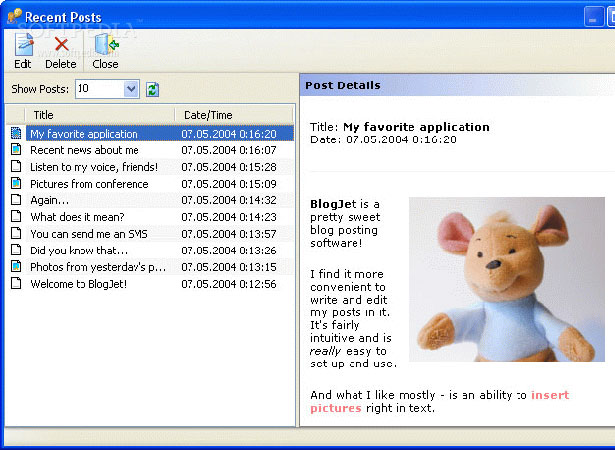Screen dimensions: 615x450
Task: Open the Show Posts dropdown arrow
Action: [131, 89]
